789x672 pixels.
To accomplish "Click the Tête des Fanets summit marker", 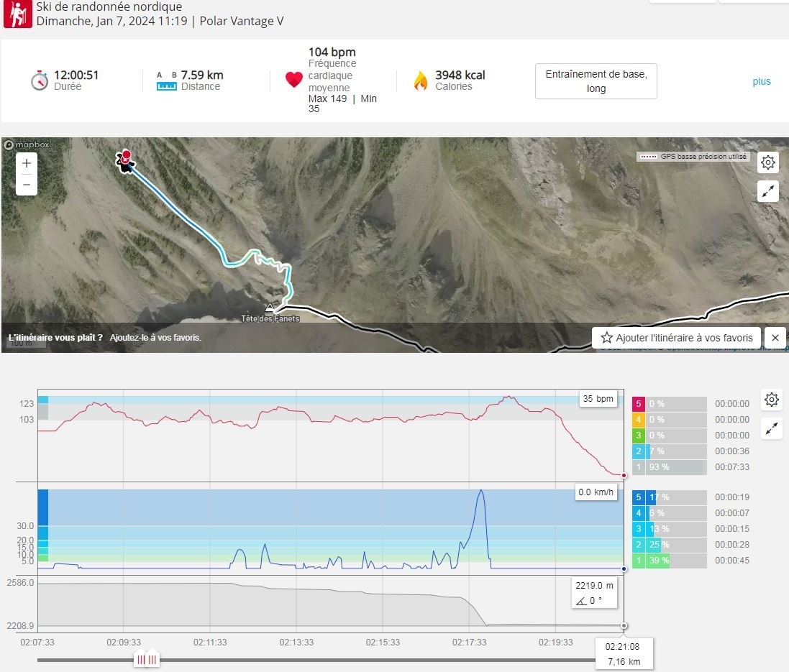I will (270, 308).
